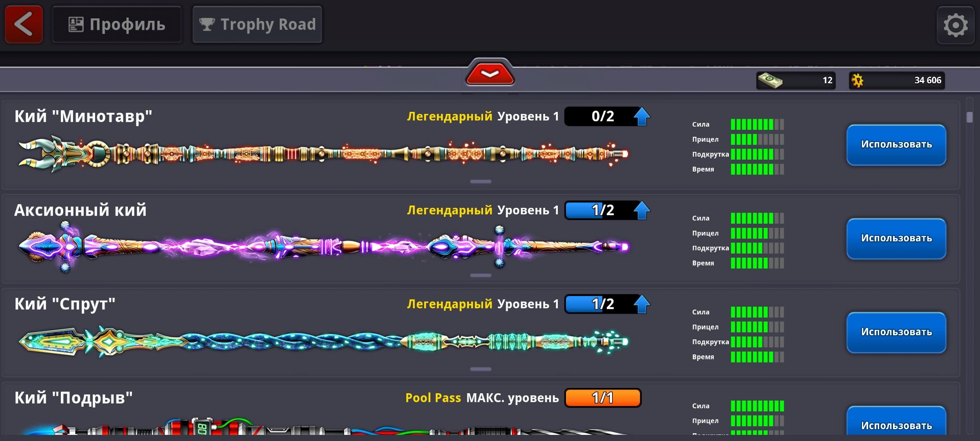Click Уровень 1 on Спрут row
The image size is (980, 441).
[528, 304]
